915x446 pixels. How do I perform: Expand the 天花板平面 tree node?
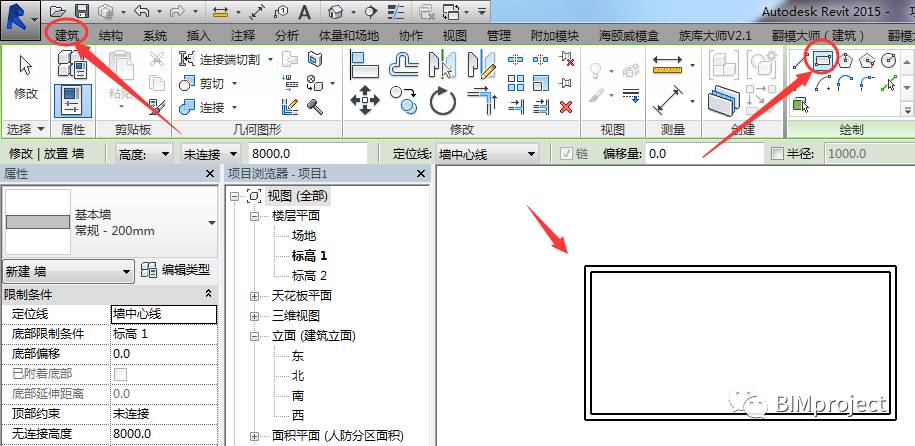point(254,296)
